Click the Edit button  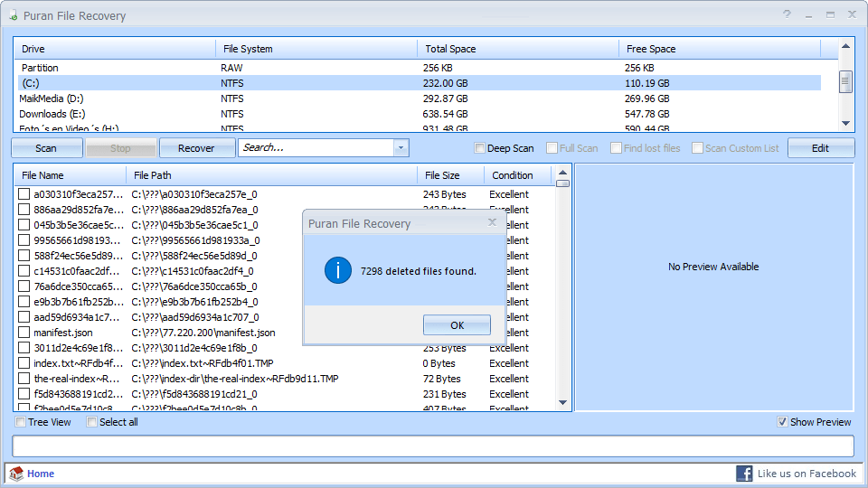click(820, 148)
